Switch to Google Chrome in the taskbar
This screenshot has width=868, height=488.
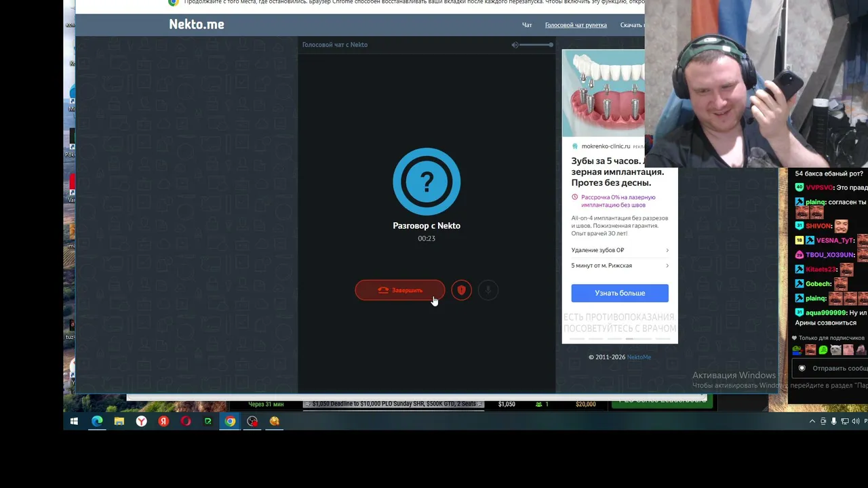coord(231,422)
